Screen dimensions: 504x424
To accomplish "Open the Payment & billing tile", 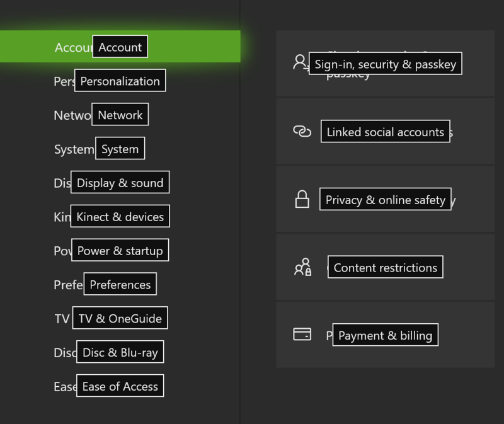I will point(385,335).
